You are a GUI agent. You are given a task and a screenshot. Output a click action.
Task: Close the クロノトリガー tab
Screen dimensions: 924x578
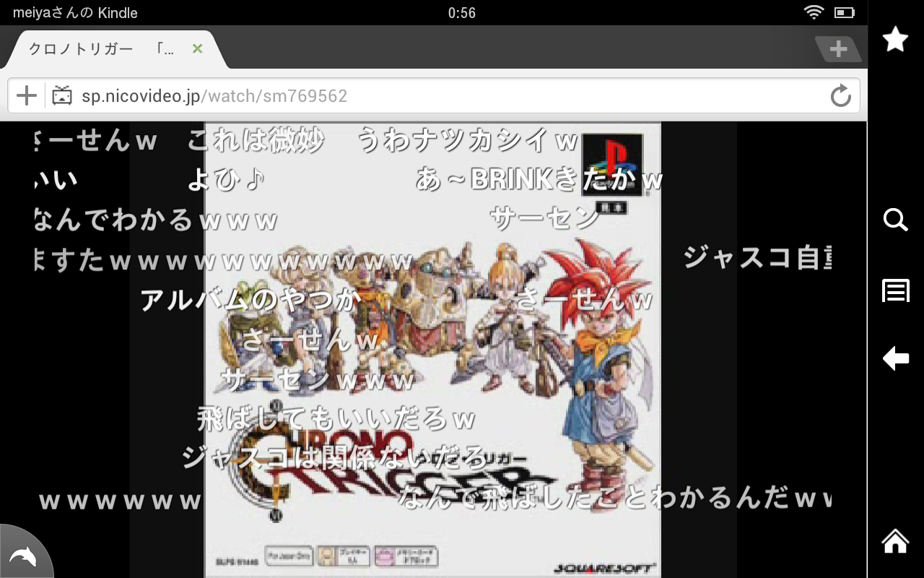(197, 49)
